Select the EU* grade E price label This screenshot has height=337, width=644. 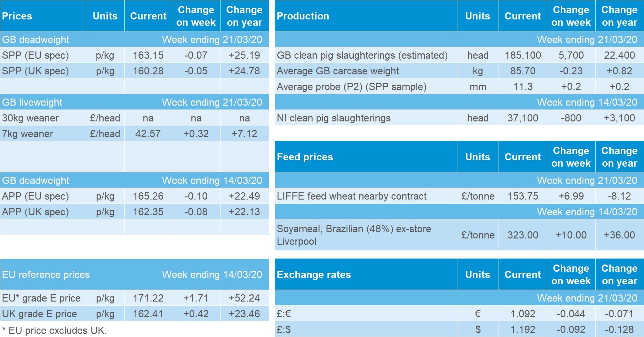tap(41, 298)
